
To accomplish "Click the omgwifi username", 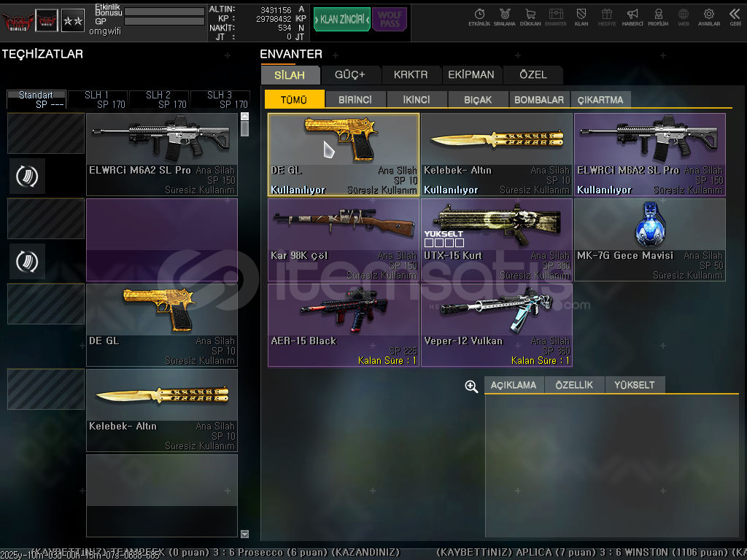I will pyautogui.click(x=105, y=31).
